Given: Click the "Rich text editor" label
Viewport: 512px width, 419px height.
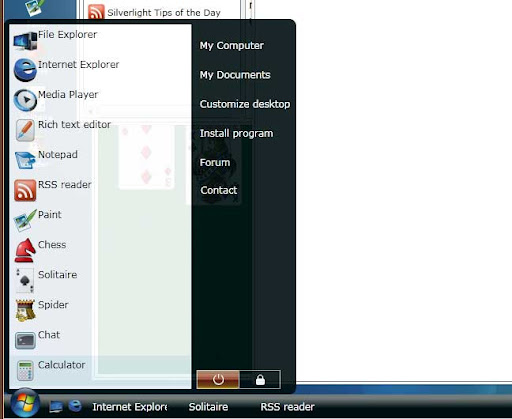Looking at the screenshot, I should coord(74,124).
